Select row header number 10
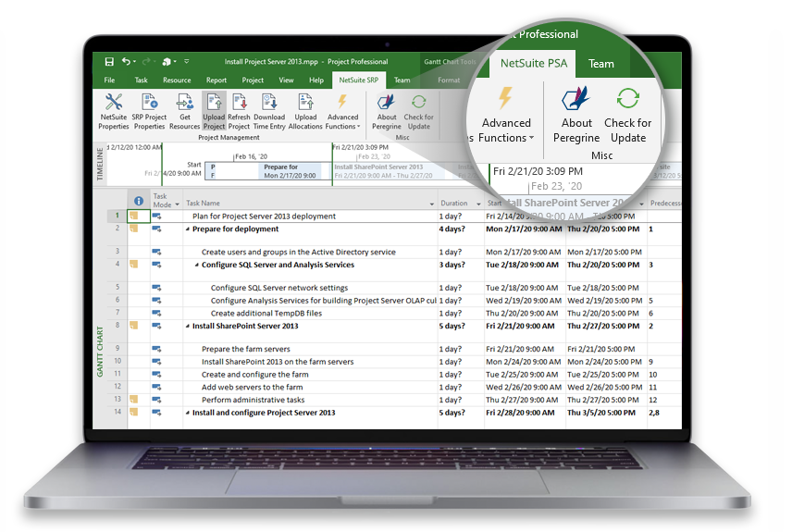 (x=118, y=361)
